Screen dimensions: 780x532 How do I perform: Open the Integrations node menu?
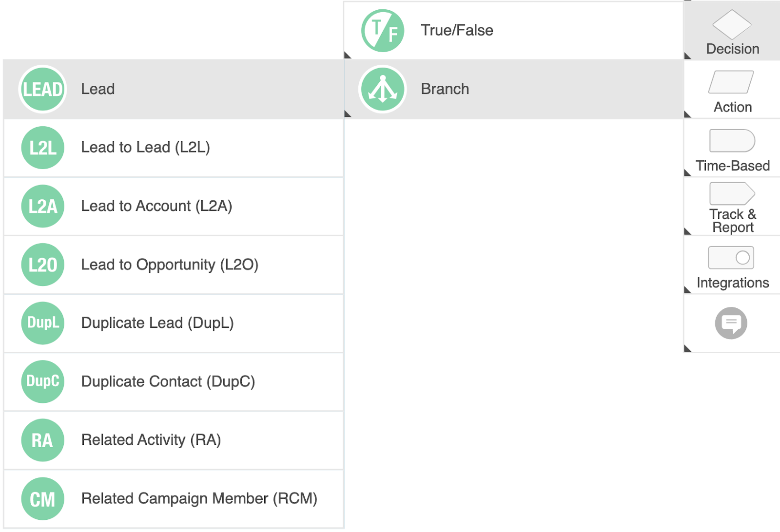tap(732, 266)
